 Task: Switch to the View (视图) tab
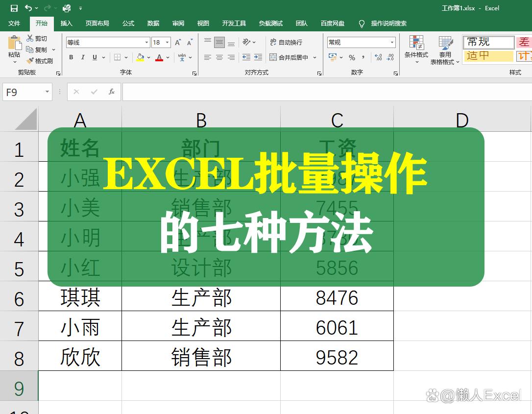point(203,24)
